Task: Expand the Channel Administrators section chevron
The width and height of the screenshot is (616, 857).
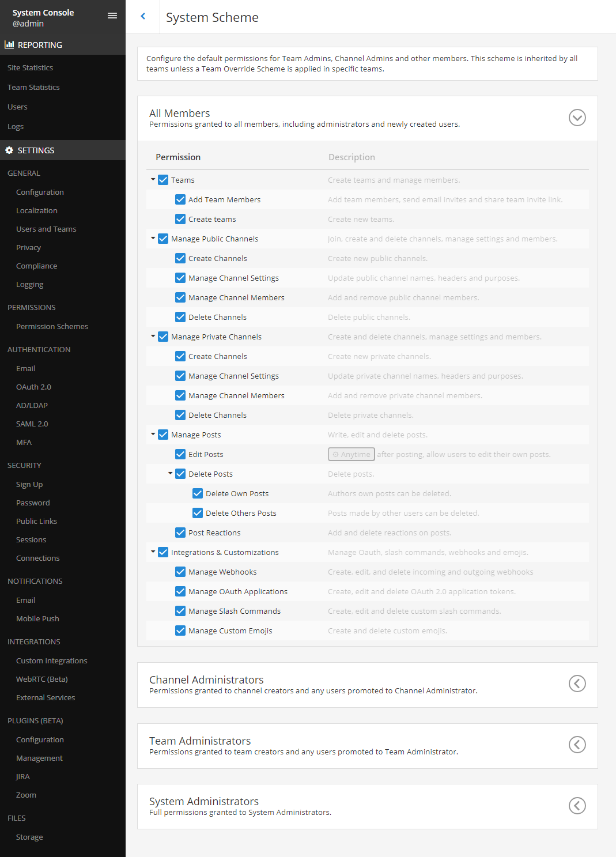Action: [x=577, y=684]
